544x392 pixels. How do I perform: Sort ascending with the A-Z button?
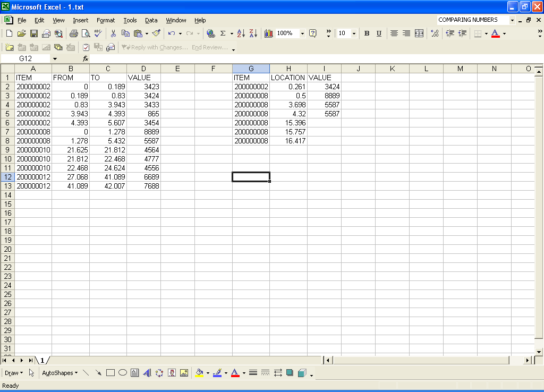pos(241,33)
